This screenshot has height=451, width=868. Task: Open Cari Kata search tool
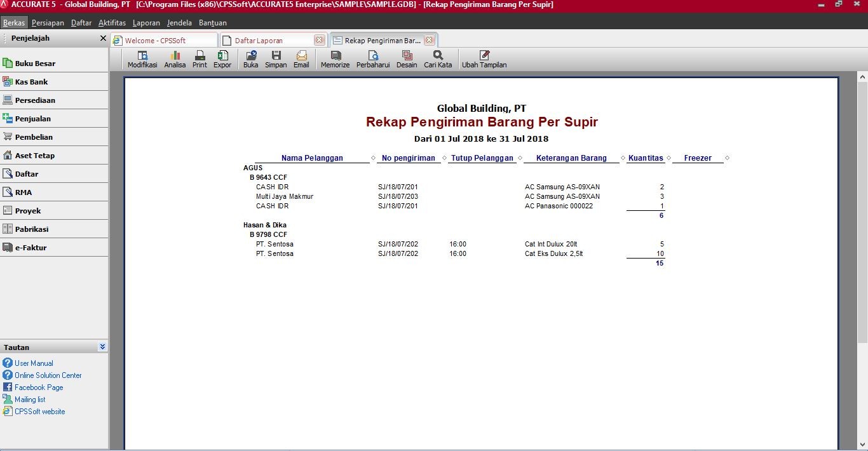click(x=438, y=59)
